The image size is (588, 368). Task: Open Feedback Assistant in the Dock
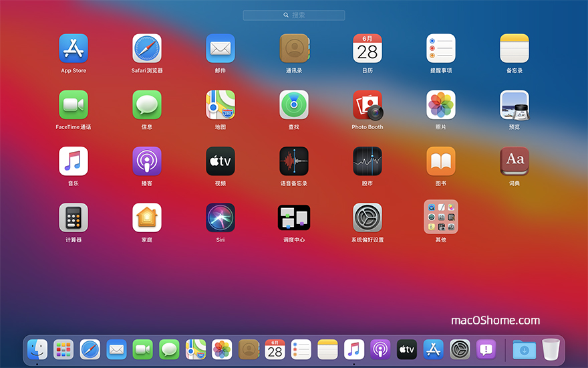coord(486,349)
